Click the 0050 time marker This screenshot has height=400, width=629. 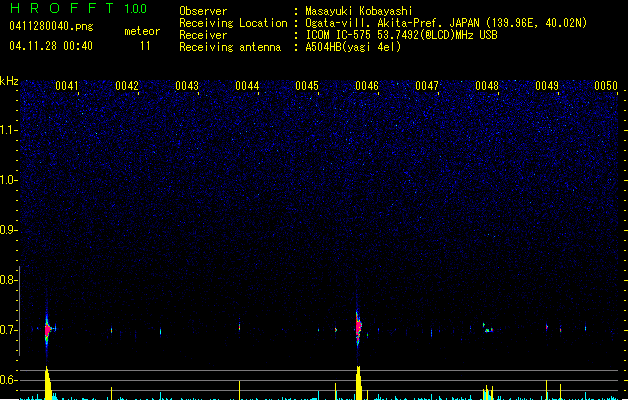606,86
